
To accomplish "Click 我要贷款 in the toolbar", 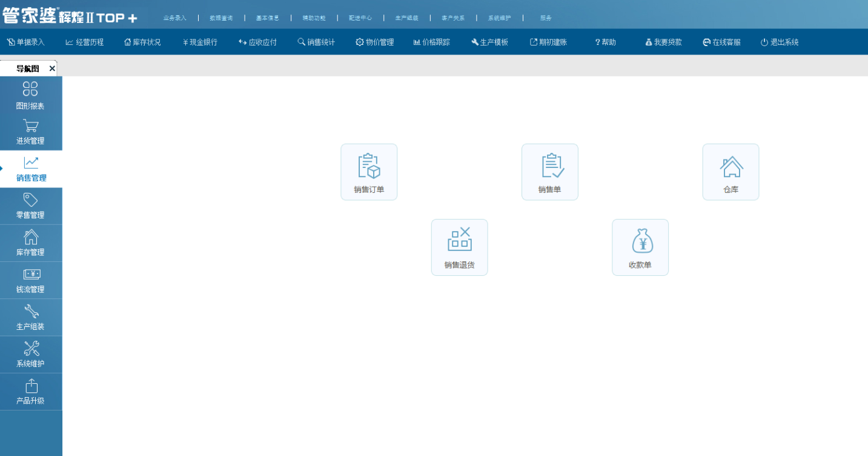I will pyautogui.click(x=663, y=42).
